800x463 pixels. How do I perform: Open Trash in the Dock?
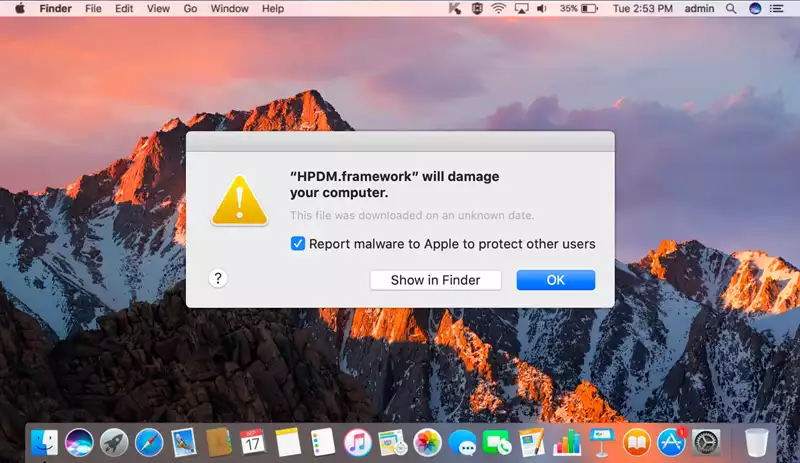[x=756, y=443]
